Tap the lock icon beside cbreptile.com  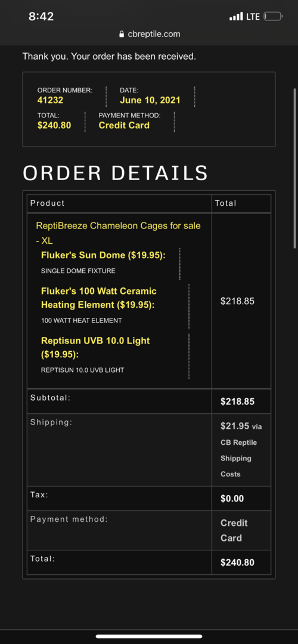click(x=121, y=34)
